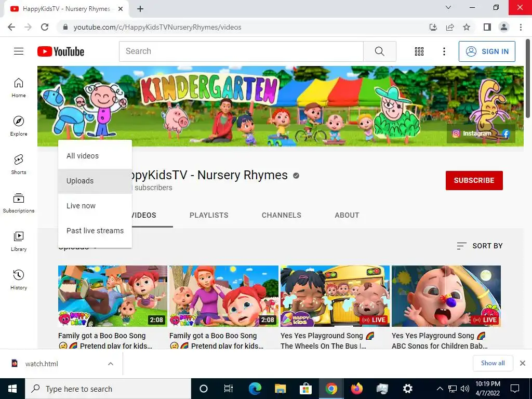Click the share page icon in address bar
The width and height of the screenshot is (532, 399).
pos(450,27)
